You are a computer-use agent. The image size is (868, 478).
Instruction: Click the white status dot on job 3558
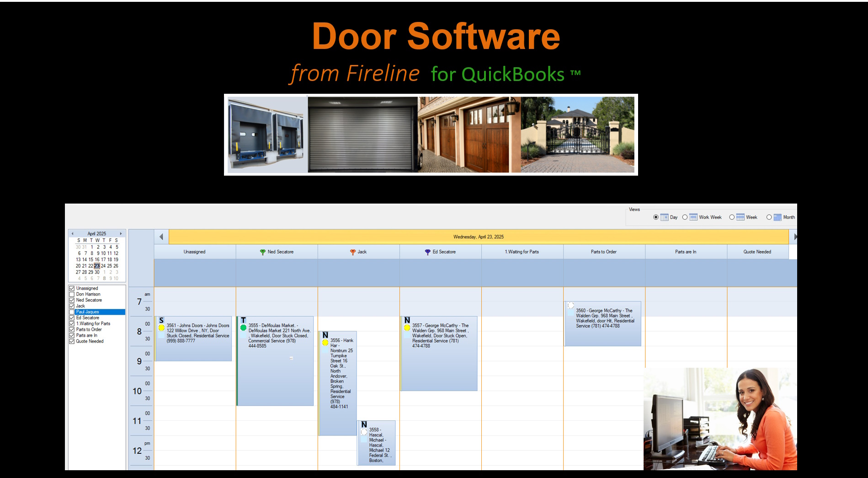tap(364, 432)
